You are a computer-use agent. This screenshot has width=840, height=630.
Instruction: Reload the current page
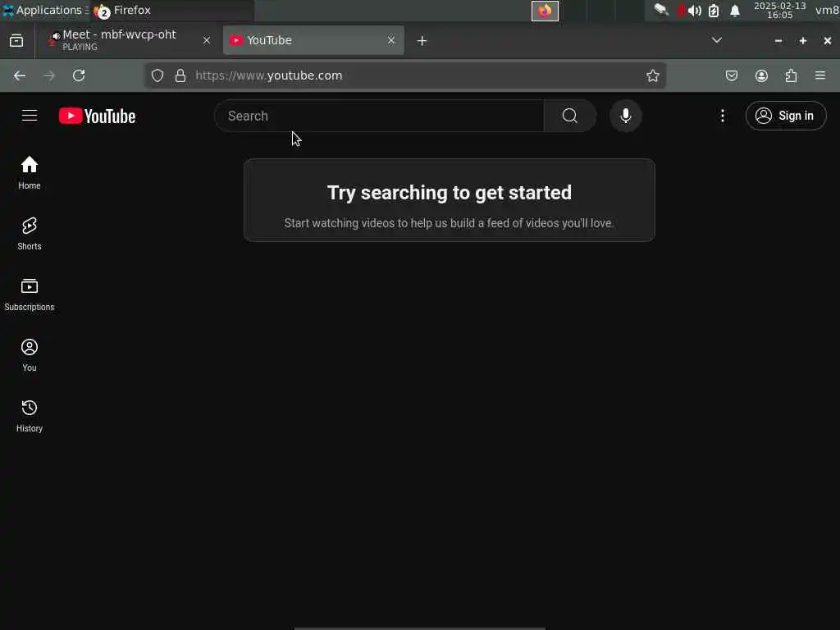tap(79, 75)
